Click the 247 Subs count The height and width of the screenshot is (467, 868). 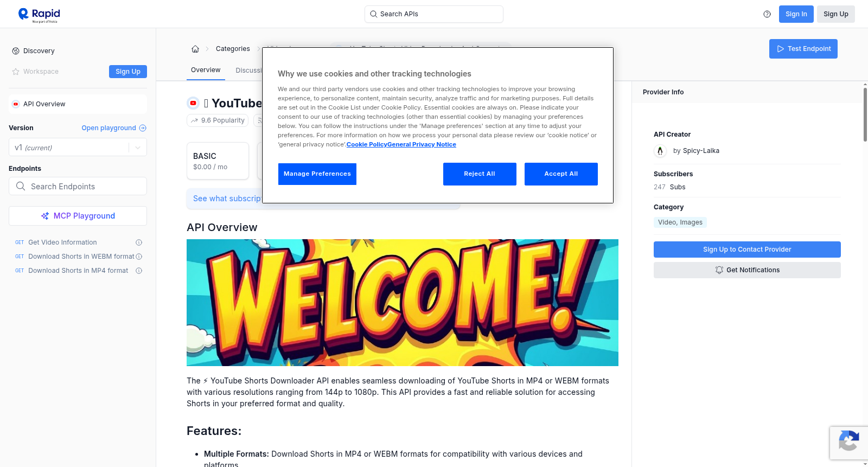(669, 187)
